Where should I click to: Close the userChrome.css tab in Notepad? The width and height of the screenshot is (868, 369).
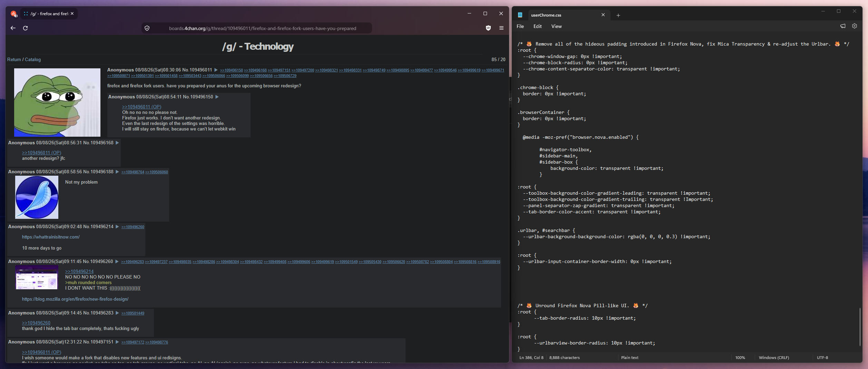(603, 15)
